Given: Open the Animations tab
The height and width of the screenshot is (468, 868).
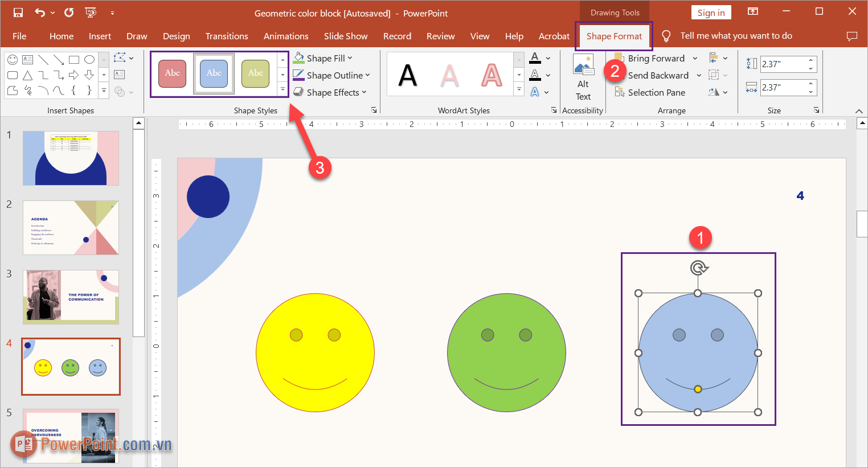Looking at the screenshot, I should (x=286, y=36).
